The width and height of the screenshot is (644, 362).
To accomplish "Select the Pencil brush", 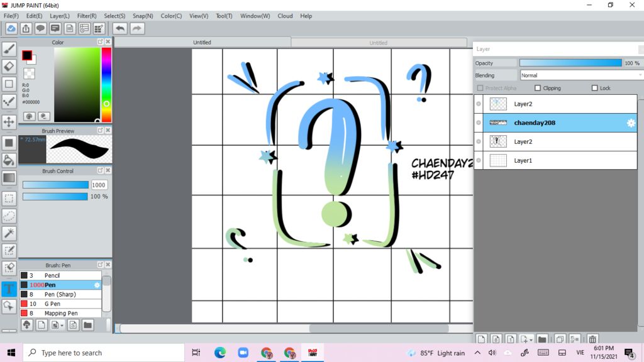I will 60,275.
